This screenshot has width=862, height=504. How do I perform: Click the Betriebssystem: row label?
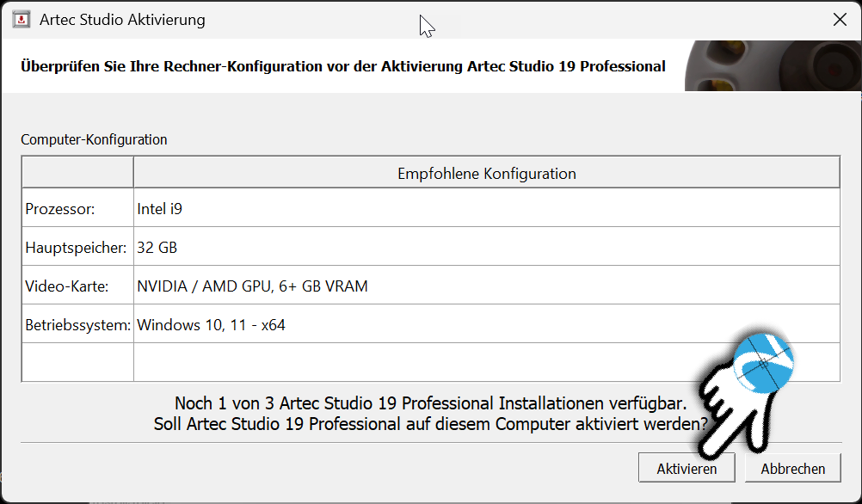[x=77, y=325]
